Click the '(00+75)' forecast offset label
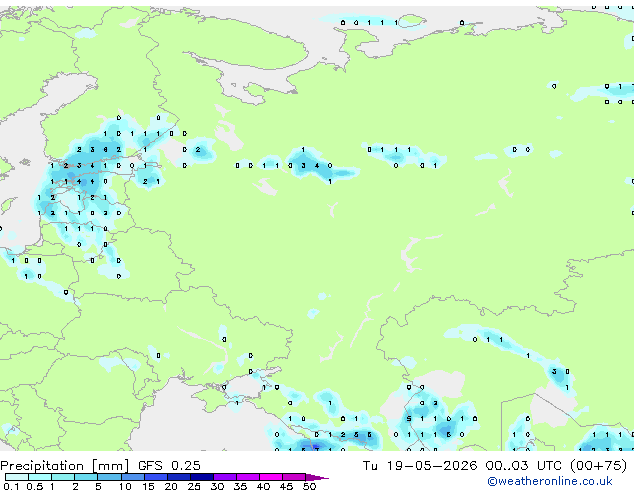This screenshot has height=490, width=634. click(x=598, y=466)
